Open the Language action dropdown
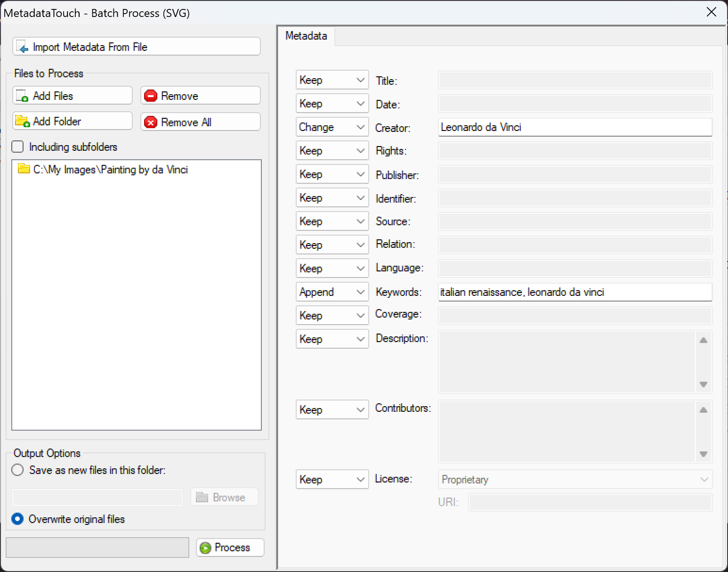The image size is (728, 572). pyautogui.click(x=332, y=269)
